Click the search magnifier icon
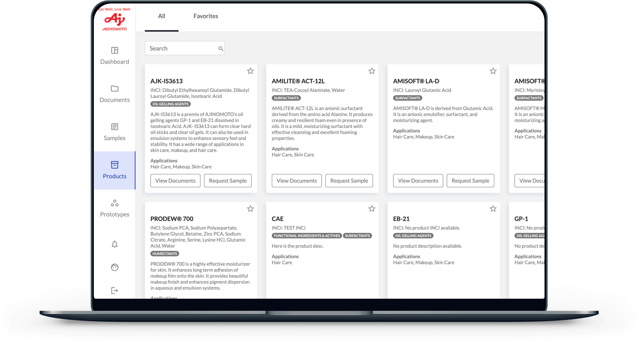 (221, 49)
